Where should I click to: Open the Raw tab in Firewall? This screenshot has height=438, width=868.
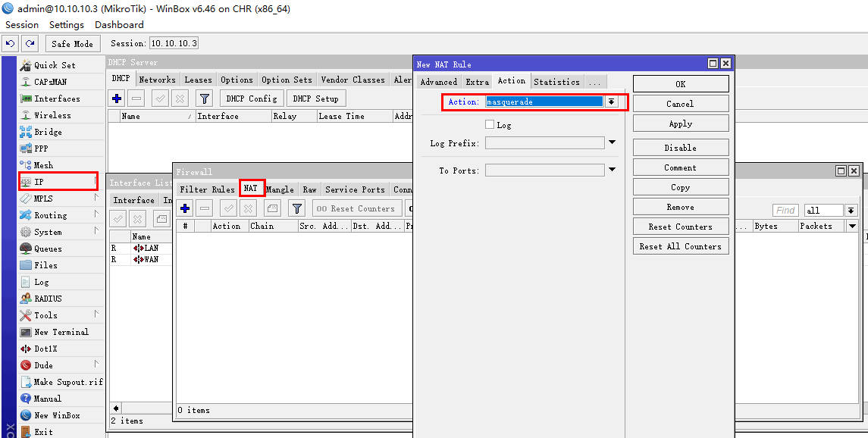309,189
